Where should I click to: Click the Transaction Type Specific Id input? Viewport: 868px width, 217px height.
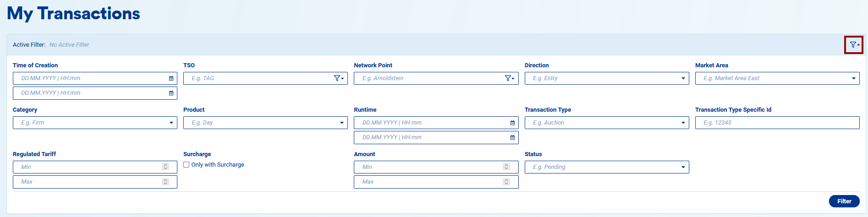click(777, 123)
